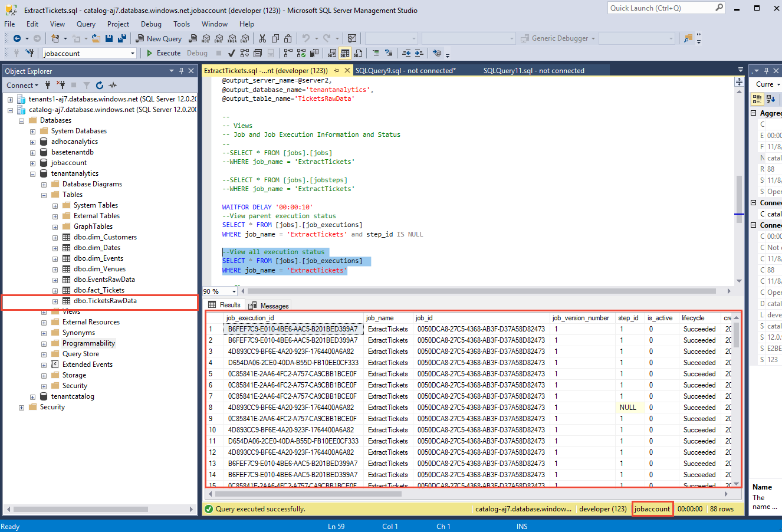Click the Save All icon
The height and width of the screenshot is (532, 782).
coord(122,38)
